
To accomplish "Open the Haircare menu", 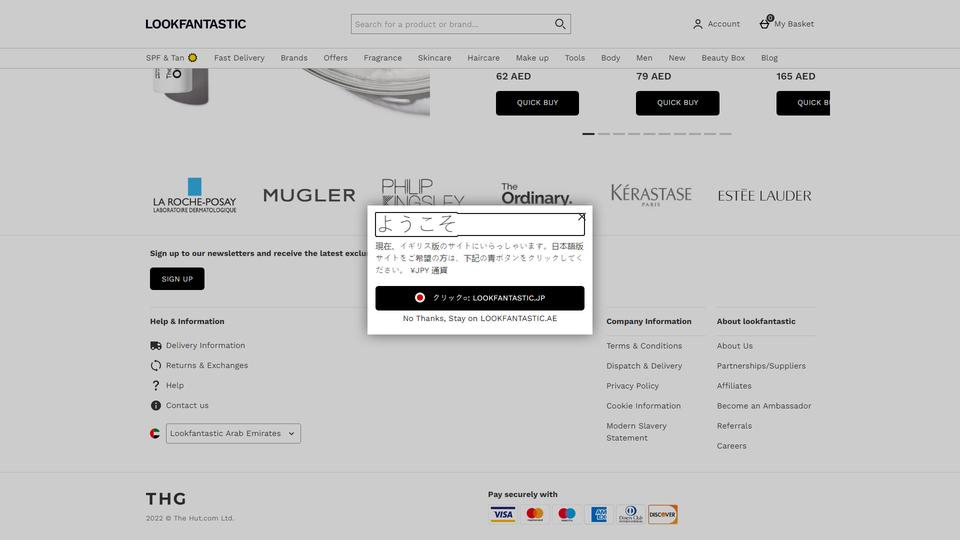I will 484,58.
